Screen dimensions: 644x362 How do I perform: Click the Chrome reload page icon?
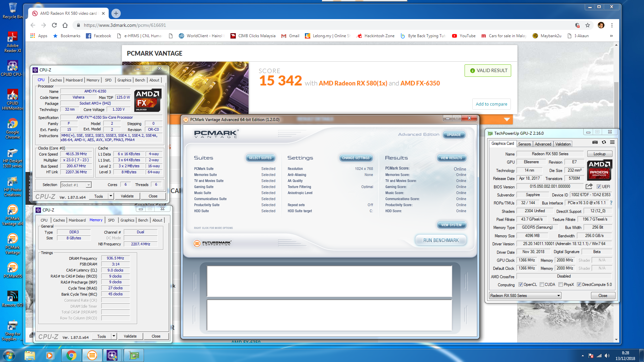click(54, 25)
